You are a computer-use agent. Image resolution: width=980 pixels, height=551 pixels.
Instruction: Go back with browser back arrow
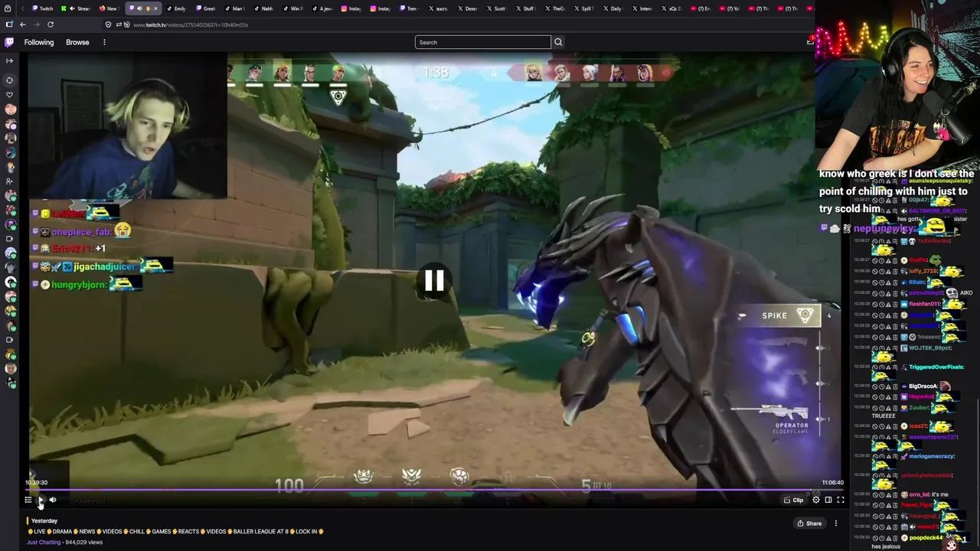(22, 24)
